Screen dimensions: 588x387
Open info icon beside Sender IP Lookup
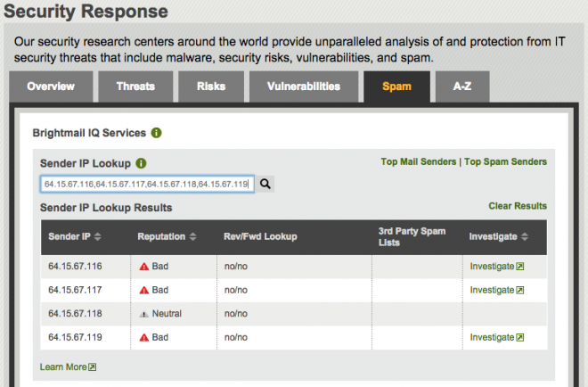point(141,164)
